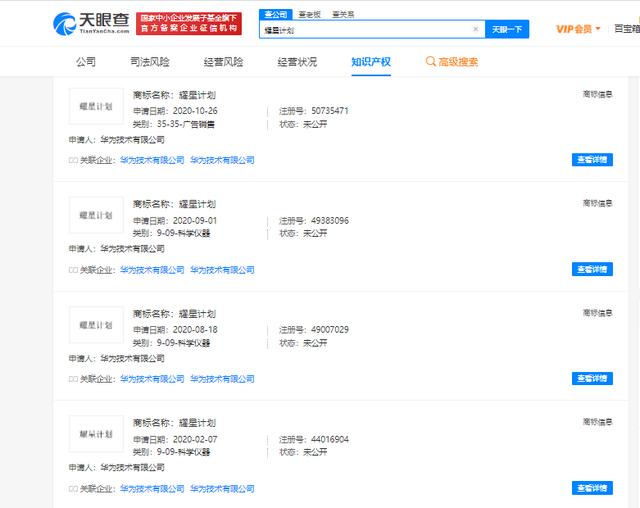640x508 pixels.
Task: Click 状态 未公开 in the 44016904 card
Action: tap(303, 452)
